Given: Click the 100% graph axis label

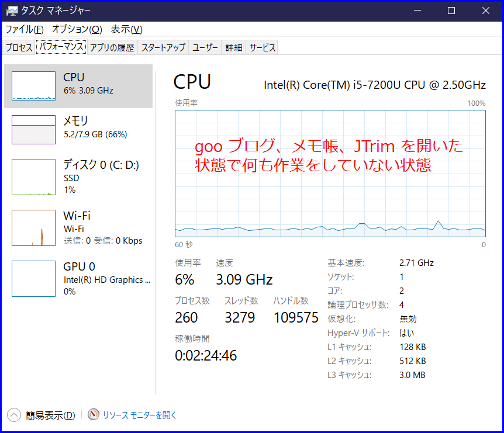Looking at the screenshot, I should click(477, 103).
